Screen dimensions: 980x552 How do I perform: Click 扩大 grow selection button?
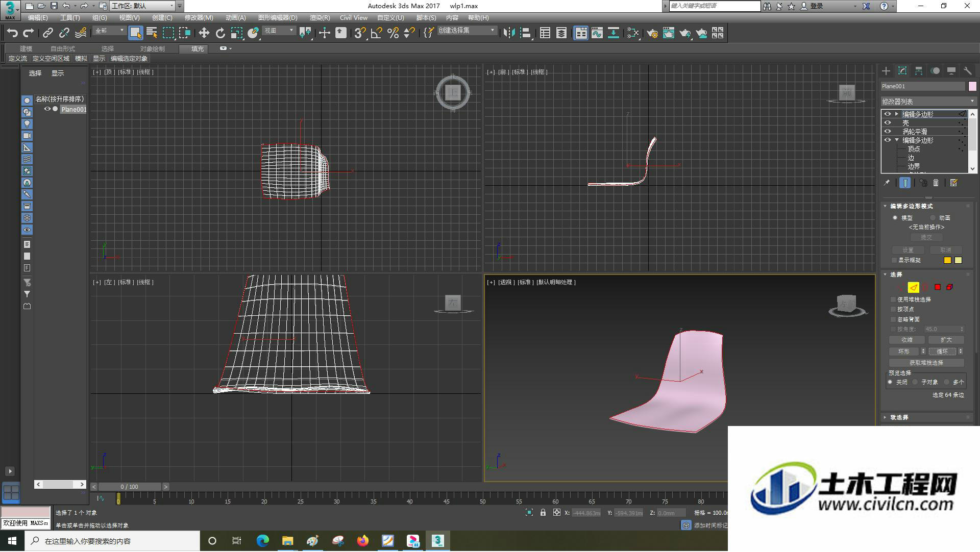pyautogui.click(x=946, y=340)
